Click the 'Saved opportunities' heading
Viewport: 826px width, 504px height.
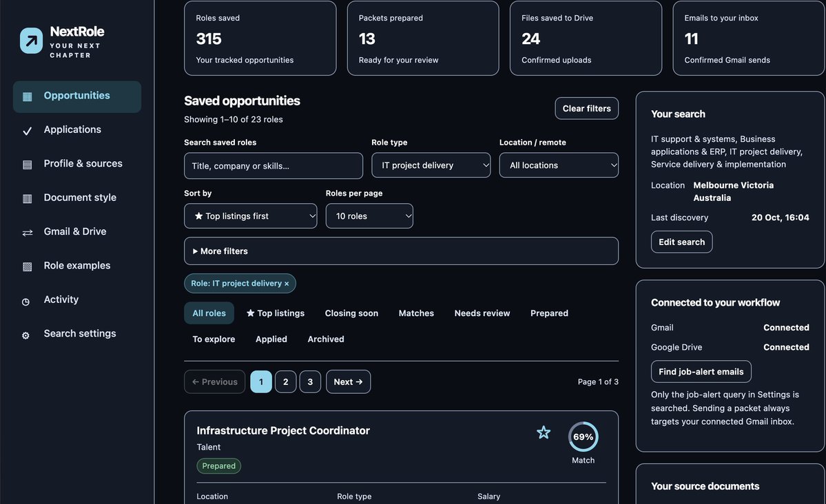coord(242,101)
